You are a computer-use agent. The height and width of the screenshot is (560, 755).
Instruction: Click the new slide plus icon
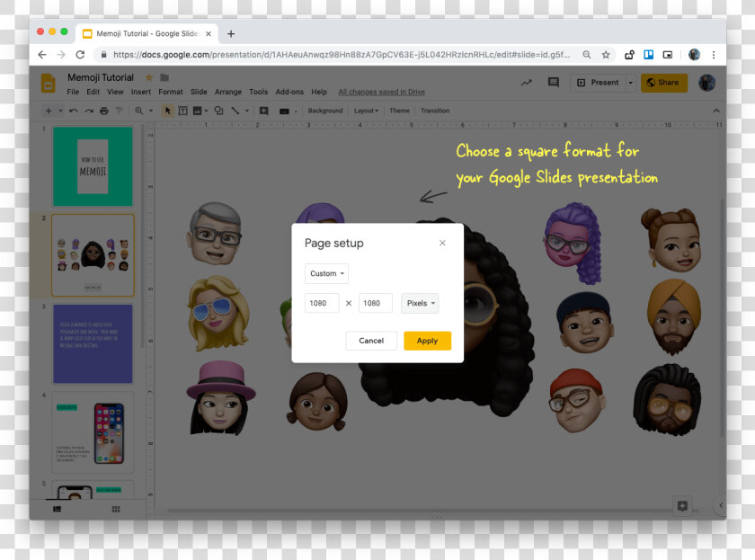(x=49, y=111)
